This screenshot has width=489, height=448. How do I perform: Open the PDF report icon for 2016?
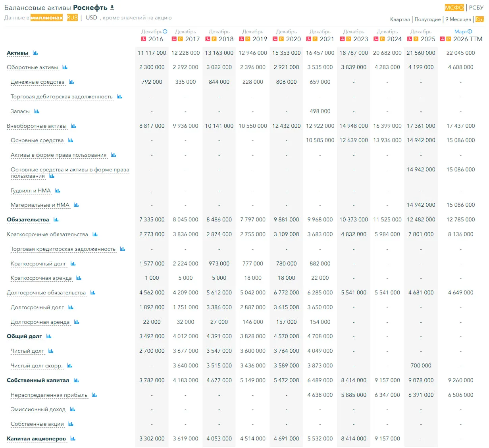(144, 39)
